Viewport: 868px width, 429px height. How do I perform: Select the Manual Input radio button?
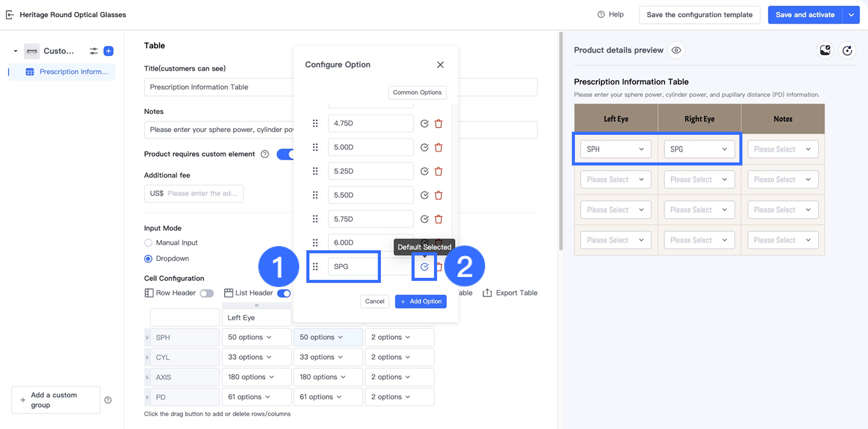(149, 243)
